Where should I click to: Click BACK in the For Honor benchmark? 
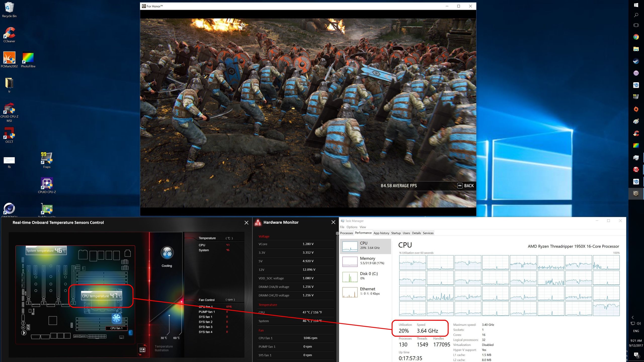click(x=465, y=186)
